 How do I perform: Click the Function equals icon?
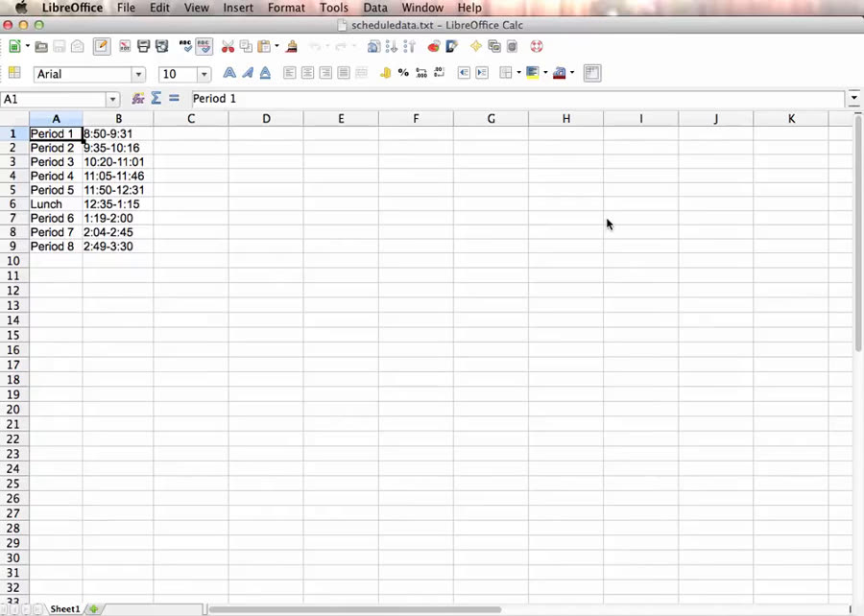click(x=174, y=98)
